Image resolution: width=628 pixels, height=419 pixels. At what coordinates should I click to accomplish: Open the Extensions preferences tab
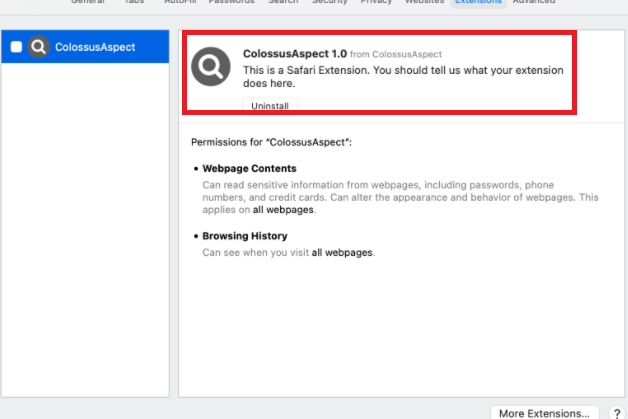(x=478, y=2)
